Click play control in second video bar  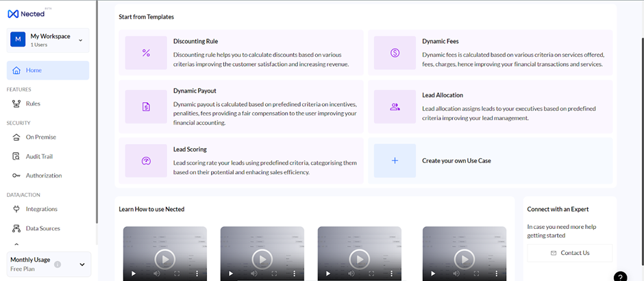tap(230, 273)
